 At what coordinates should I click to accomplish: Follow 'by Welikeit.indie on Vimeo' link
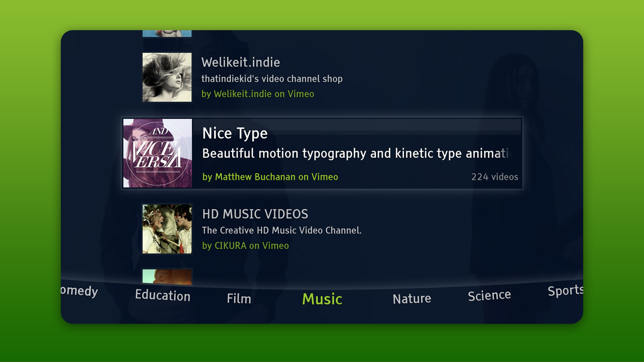258,94
